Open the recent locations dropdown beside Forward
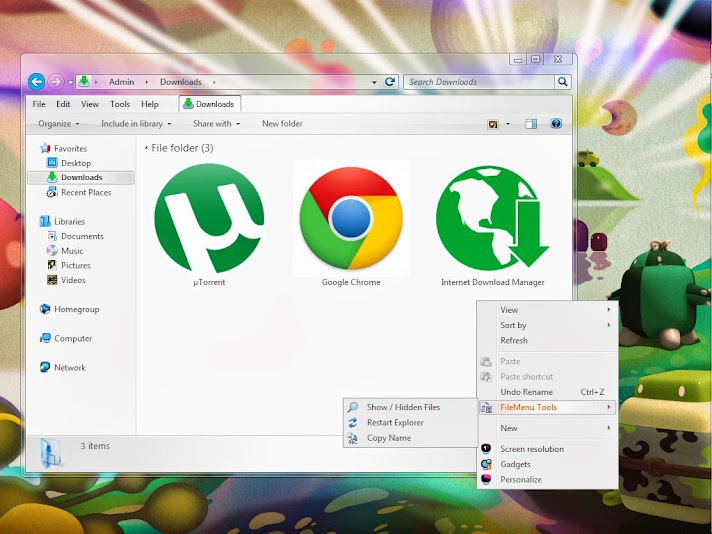 coord(70,83)
